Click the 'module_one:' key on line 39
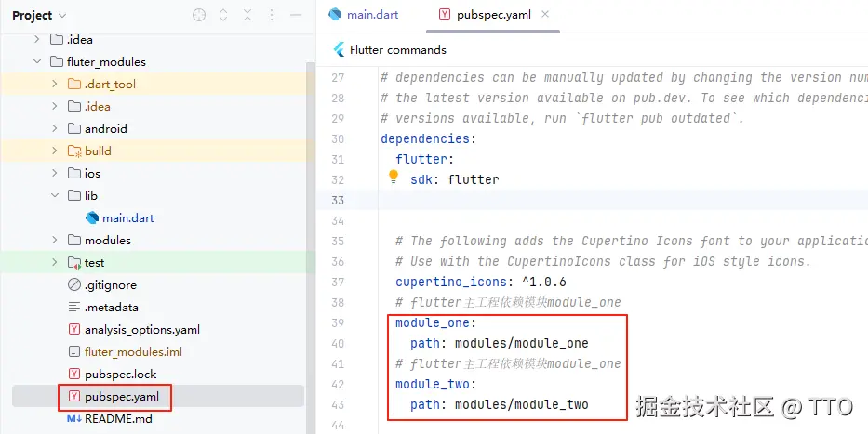 coord(435,322)
